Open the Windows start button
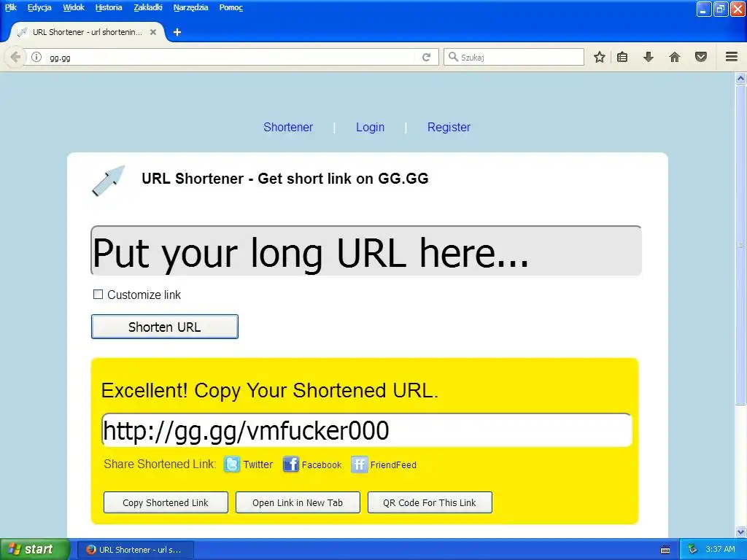 34,549
